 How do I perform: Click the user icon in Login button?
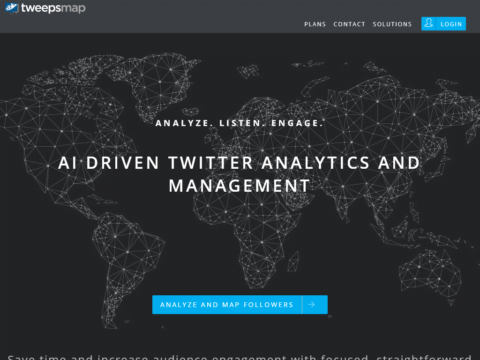(429, 23)
